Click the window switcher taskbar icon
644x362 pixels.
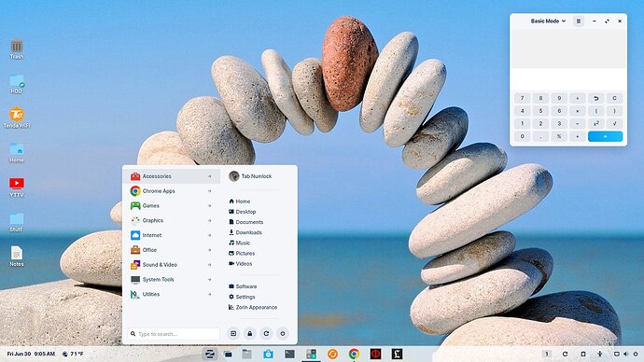(228, 354)
